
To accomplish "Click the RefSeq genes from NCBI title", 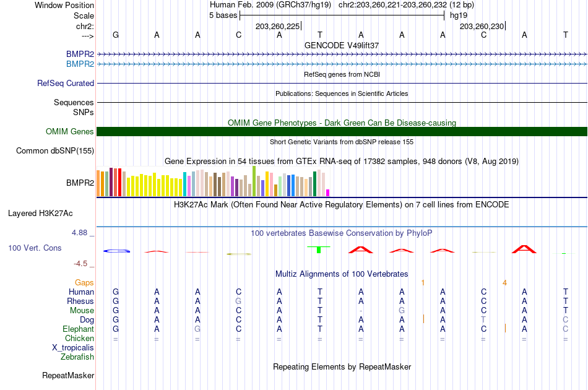I will (x=342, y=74).
